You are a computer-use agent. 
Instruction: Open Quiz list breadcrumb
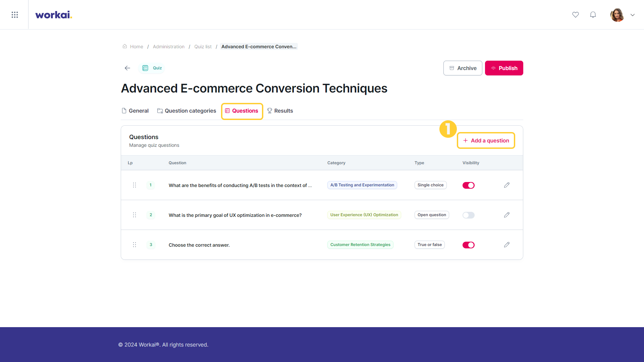point(203,47)
